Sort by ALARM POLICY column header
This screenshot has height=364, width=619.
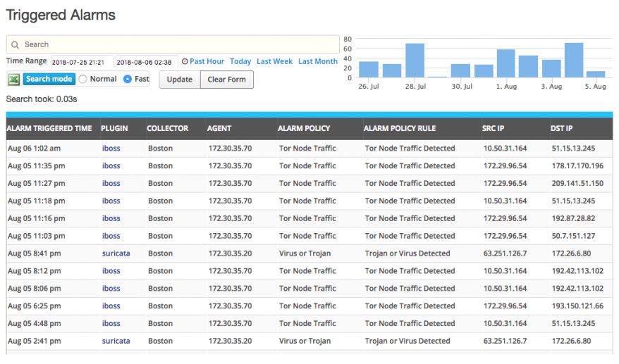point(304,129)
